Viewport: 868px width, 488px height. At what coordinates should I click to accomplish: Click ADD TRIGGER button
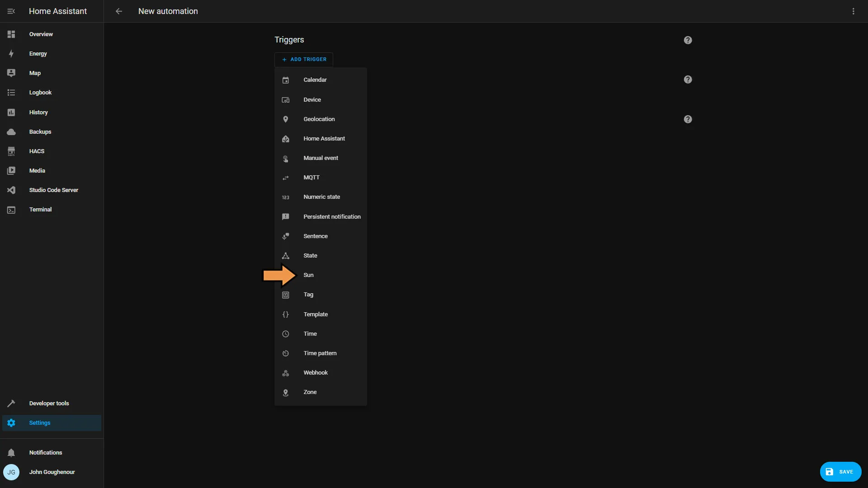click(x=304, y=59)
